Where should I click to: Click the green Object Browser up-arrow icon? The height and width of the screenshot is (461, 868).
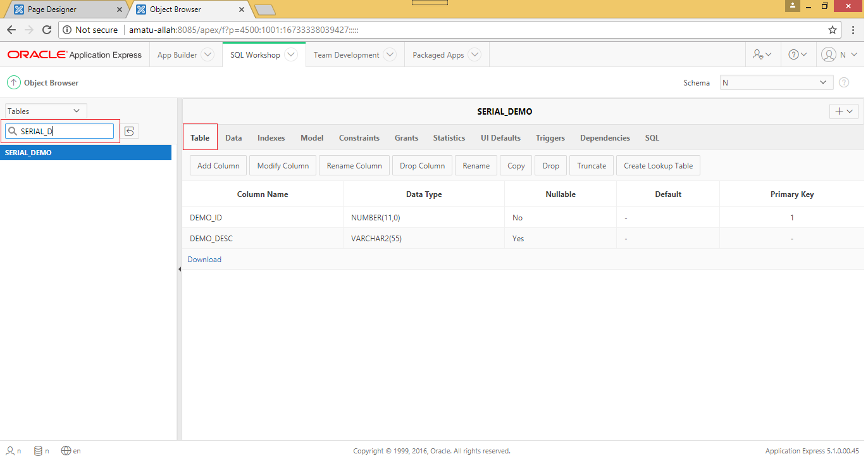click(13, 82)
